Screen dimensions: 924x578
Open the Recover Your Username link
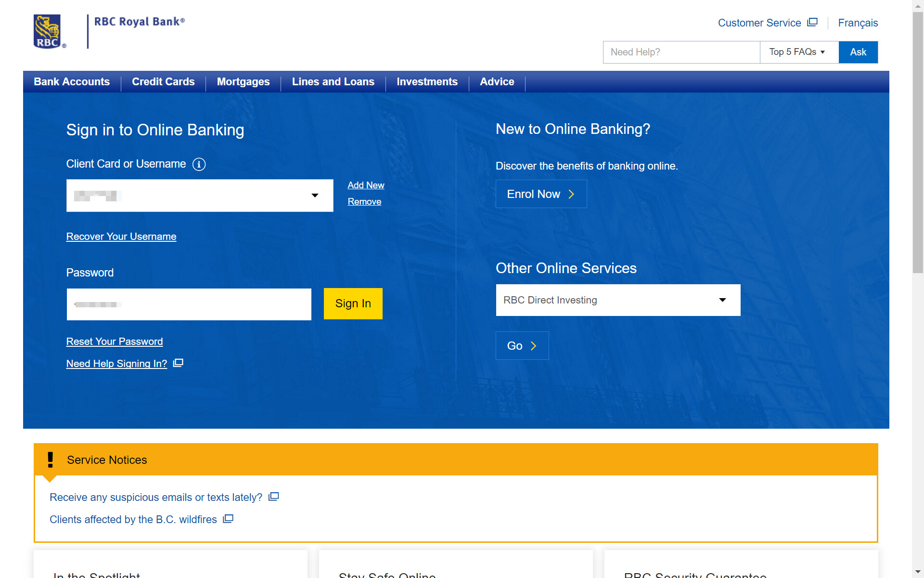[121, 236]
